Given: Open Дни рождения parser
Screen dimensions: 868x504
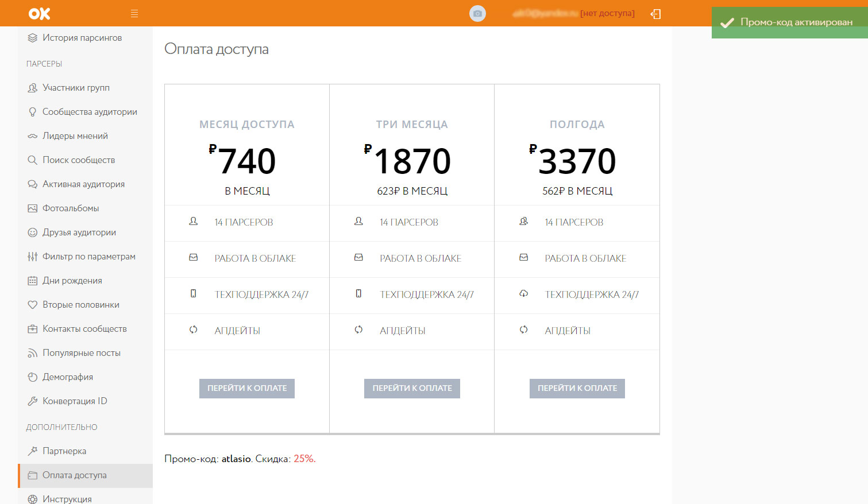Looking at the screenshot, I should (72, 281).
